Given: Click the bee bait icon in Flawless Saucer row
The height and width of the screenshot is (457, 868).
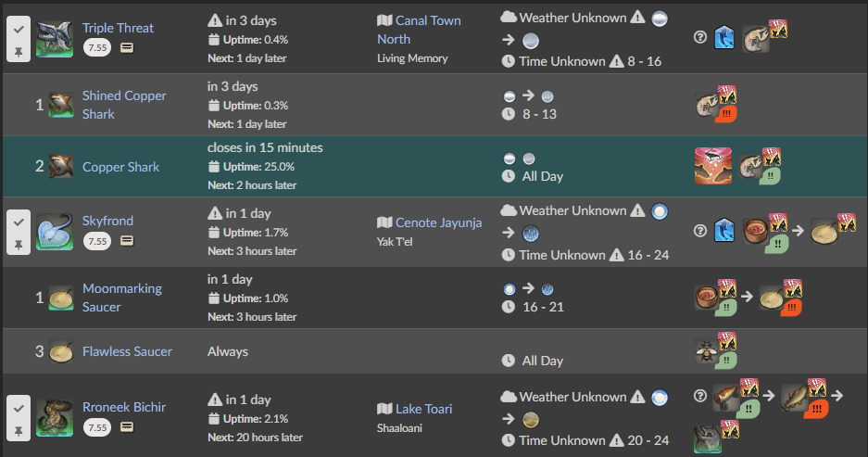Looking at the screenshot, I should [x=707, y=351].
